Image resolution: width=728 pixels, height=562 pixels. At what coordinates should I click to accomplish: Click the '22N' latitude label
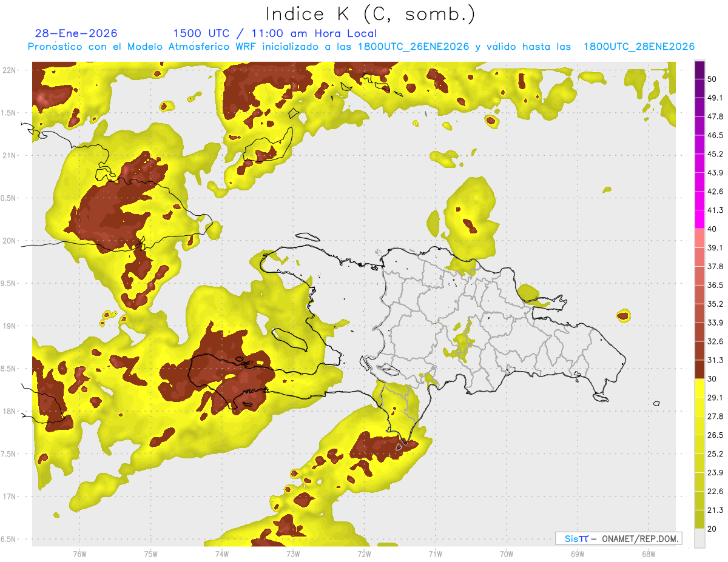point(8,70)
